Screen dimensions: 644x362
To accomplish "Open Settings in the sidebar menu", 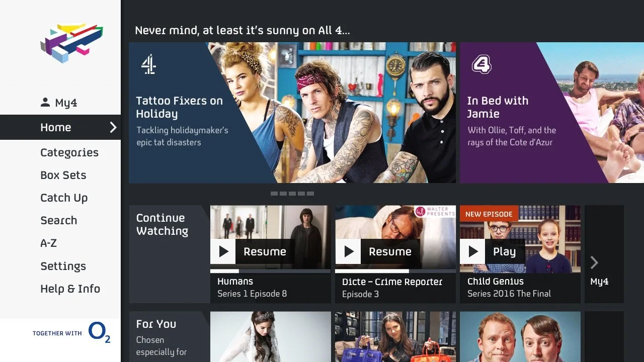I will (x=63, y=266).
